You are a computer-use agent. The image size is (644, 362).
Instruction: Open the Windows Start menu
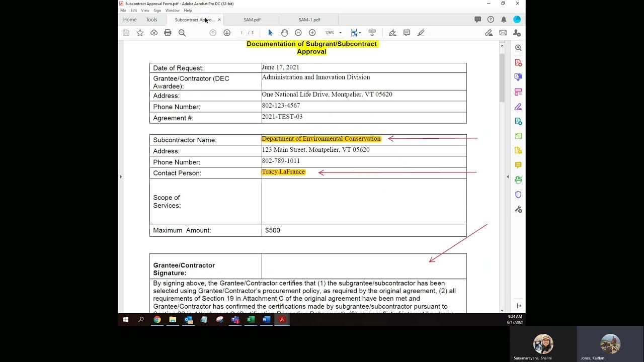pos(125,319)
